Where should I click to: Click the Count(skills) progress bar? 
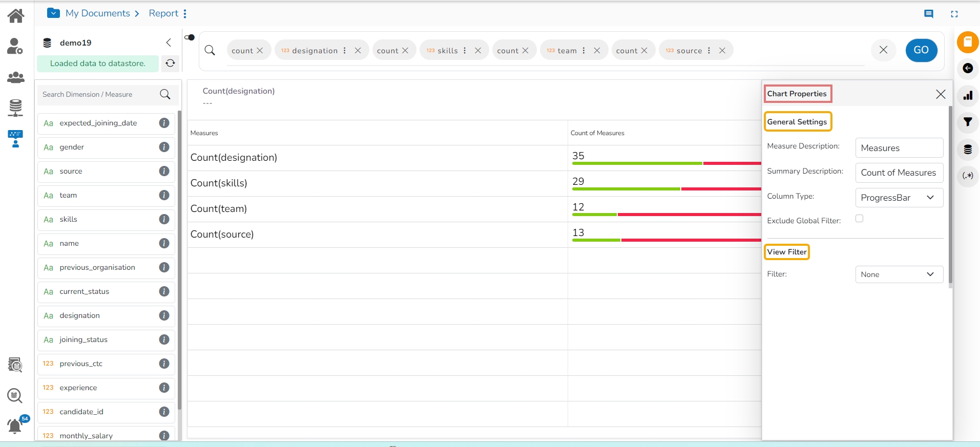pyautogui.click(x=666, y=189)
